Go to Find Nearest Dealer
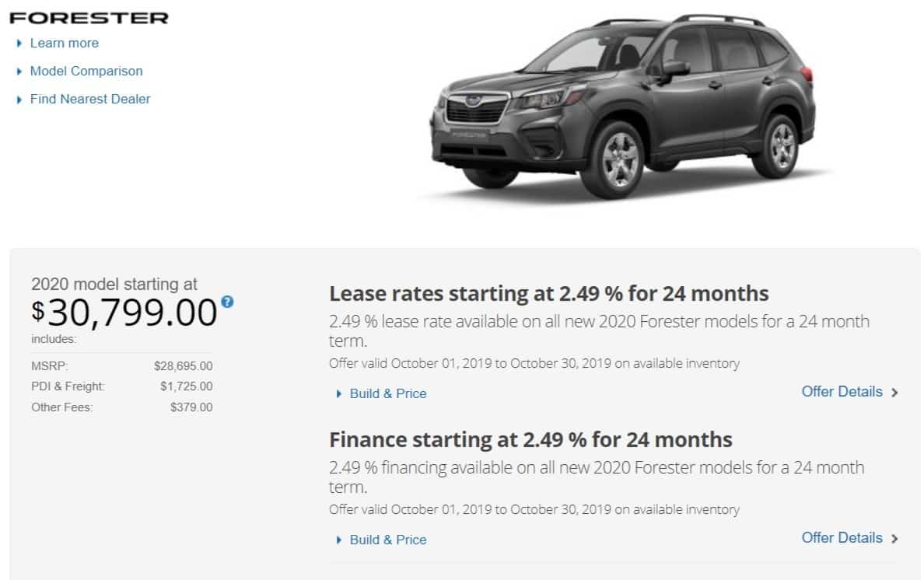This screenshot has height=580, width=924. [90, 100]
